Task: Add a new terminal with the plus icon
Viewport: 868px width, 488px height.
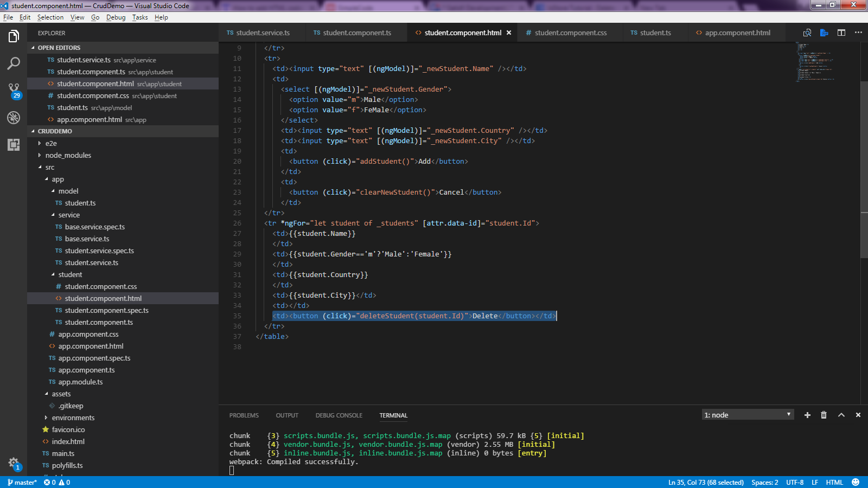Action: tap(807, 415)
